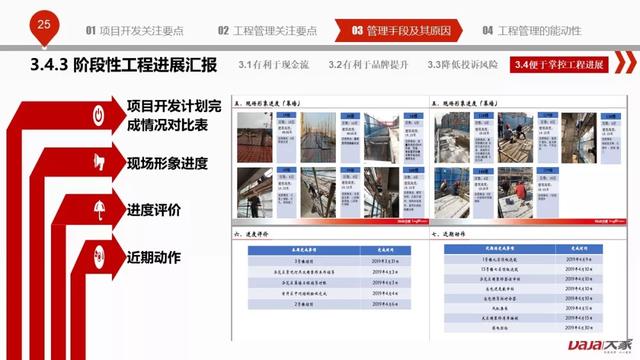Click the red roof tile photo thumbnail

[x=255, y=138]
